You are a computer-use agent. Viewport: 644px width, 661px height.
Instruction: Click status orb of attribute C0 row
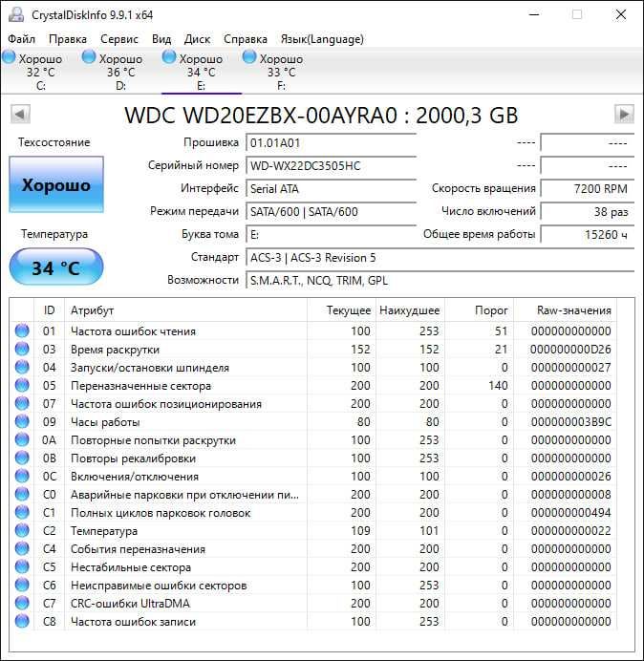22,494
